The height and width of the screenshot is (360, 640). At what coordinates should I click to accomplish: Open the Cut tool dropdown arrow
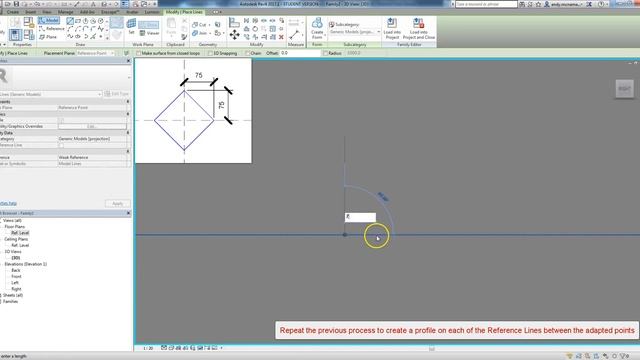click(x=209, y=25)
